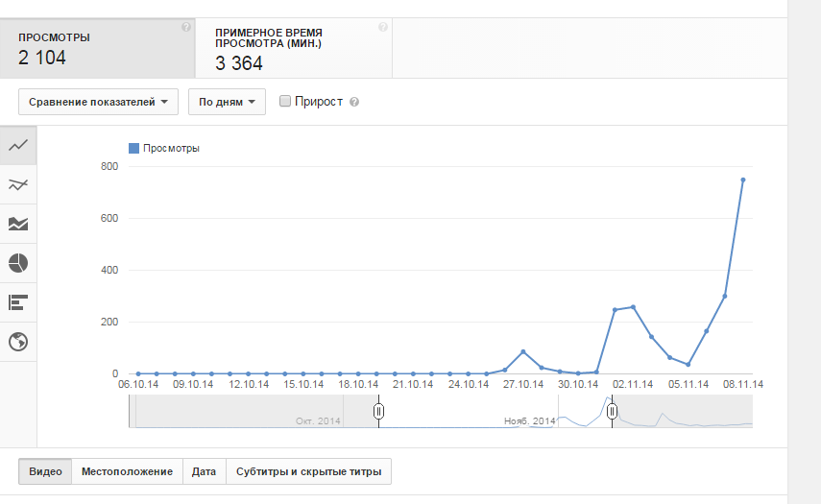Click the 24.10.14 axis date label
The image size is (821, 504).
point(469,385)
